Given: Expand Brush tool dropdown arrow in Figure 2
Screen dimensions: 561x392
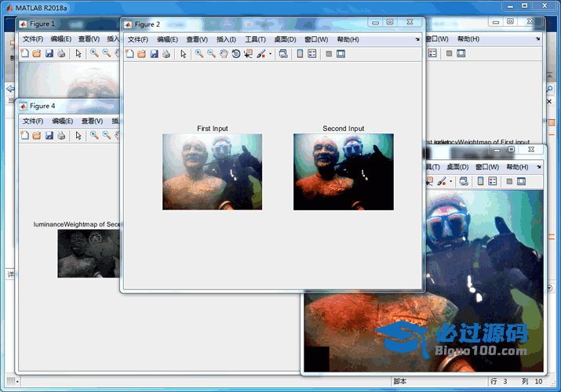Looking at the screenshot, I should tap(271, 55).
